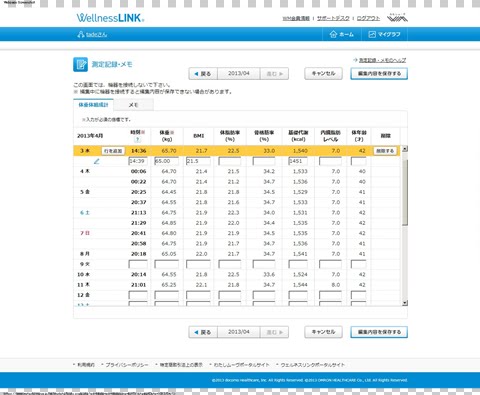Click the logout link in header

(368, 18)
